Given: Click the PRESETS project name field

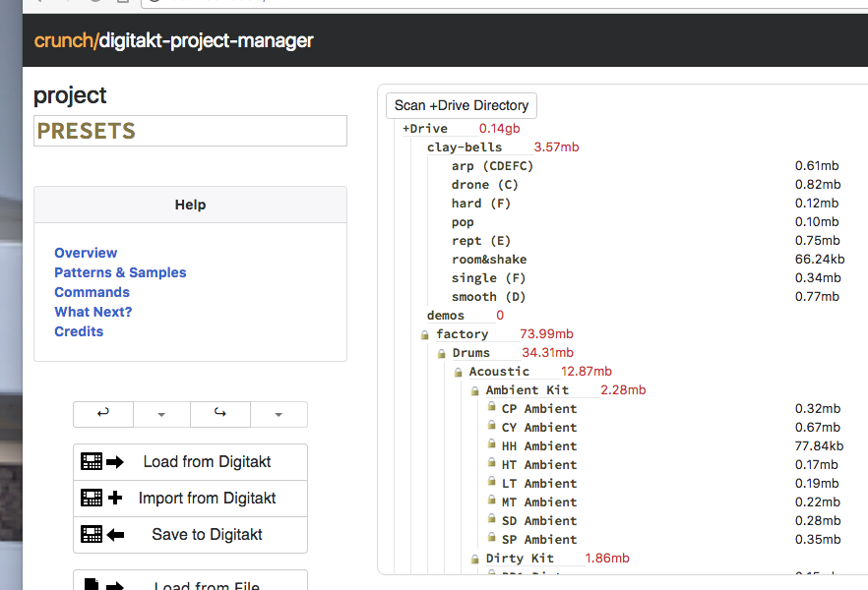Looking at the screenshot, I should click(x=190, y=131).
